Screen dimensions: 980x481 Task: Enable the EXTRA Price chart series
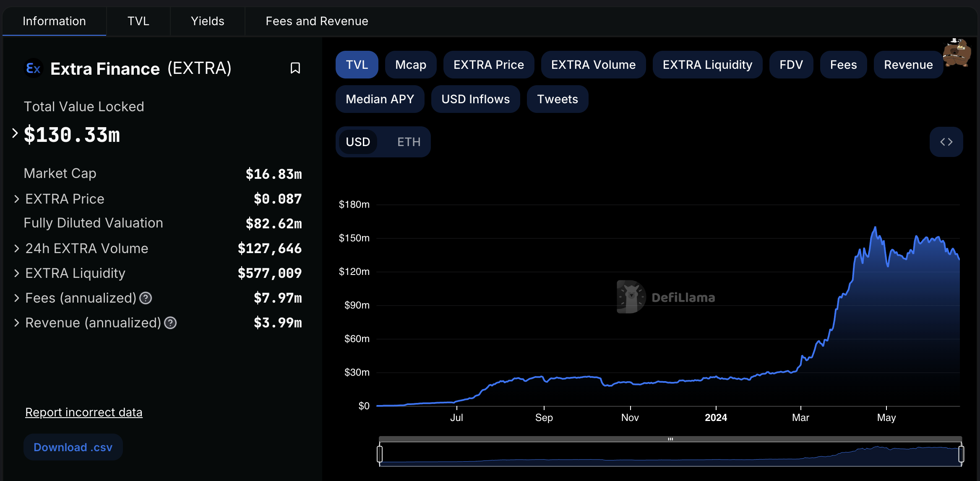point(489,65)
